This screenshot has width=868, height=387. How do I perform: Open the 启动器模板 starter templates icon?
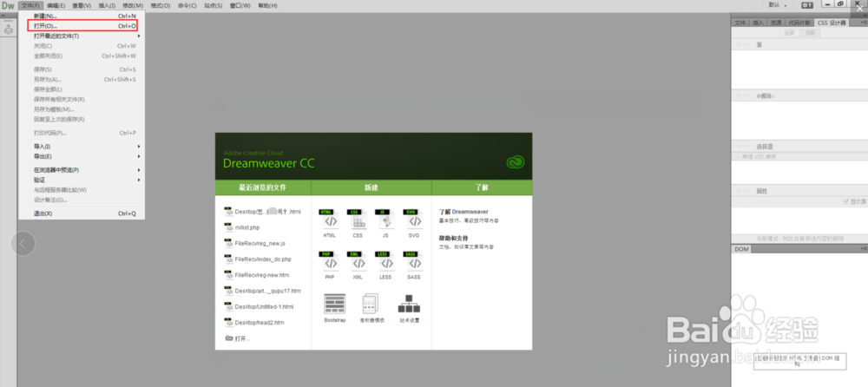pyautogui.click(x=370, y=304)
